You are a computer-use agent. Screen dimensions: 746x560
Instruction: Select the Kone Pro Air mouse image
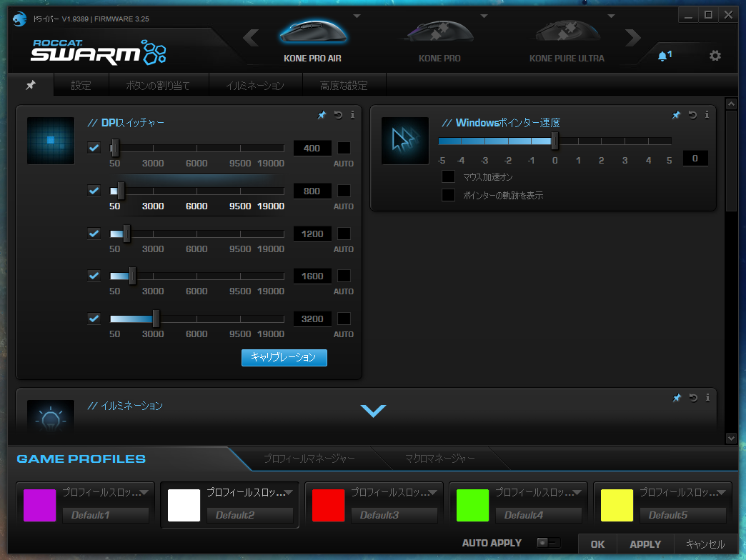click(x=312, y=32)
